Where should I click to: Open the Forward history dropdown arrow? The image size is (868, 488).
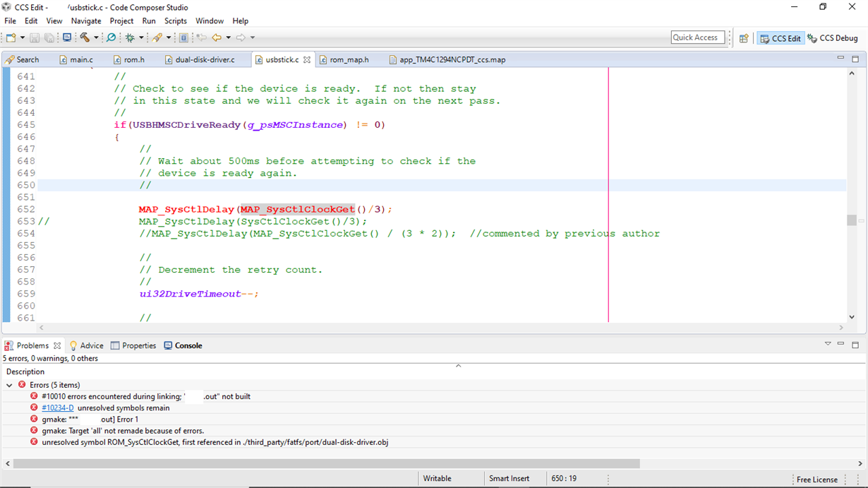pyautogui.click(x=252, y=37)
